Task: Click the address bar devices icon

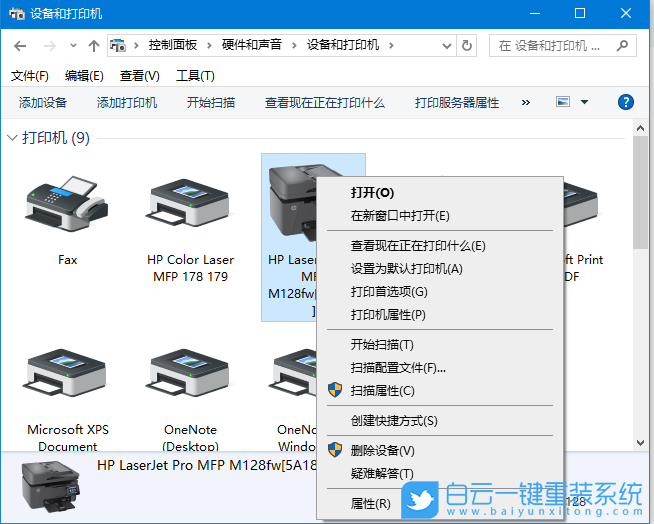Action: (x=118, y=45)
